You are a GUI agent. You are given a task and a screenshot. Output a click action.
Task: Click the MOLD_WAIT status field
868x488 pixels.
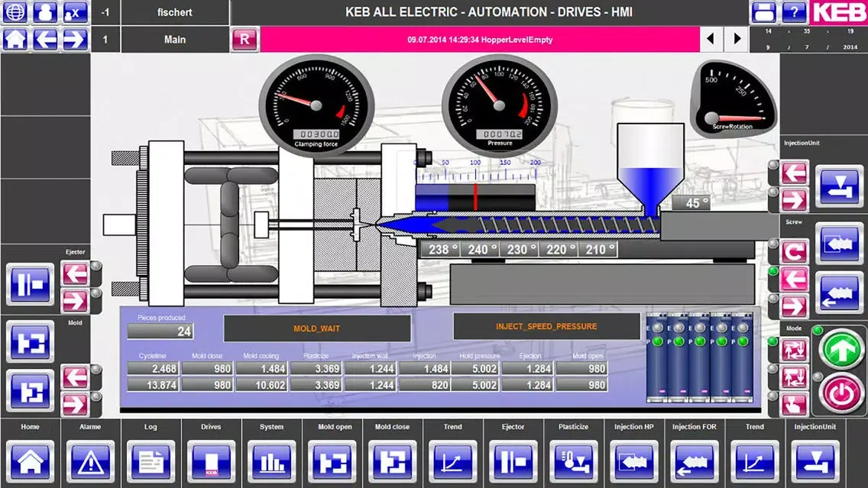pyautogui.click(x=316, y=328)
